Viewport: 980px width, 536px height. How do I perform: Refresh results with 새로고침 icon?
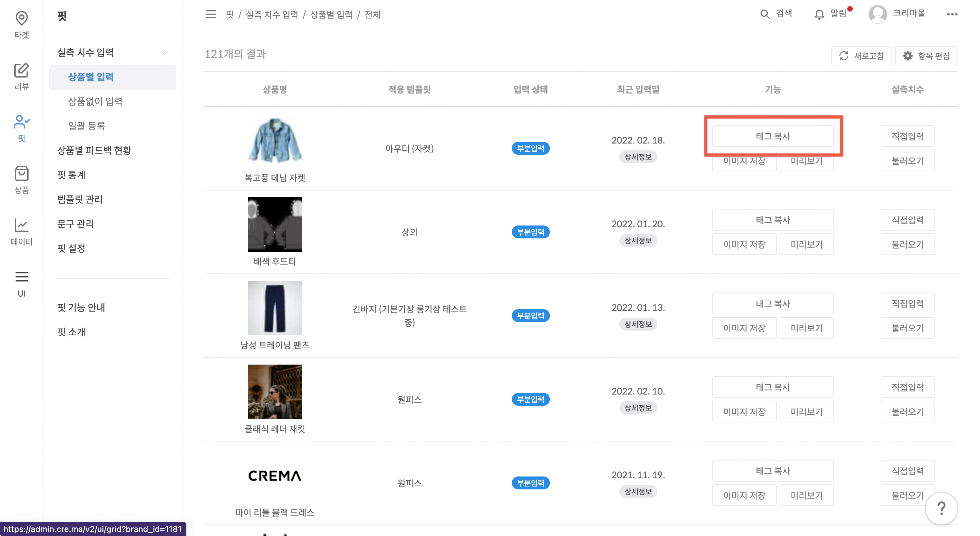click(844, 55)
